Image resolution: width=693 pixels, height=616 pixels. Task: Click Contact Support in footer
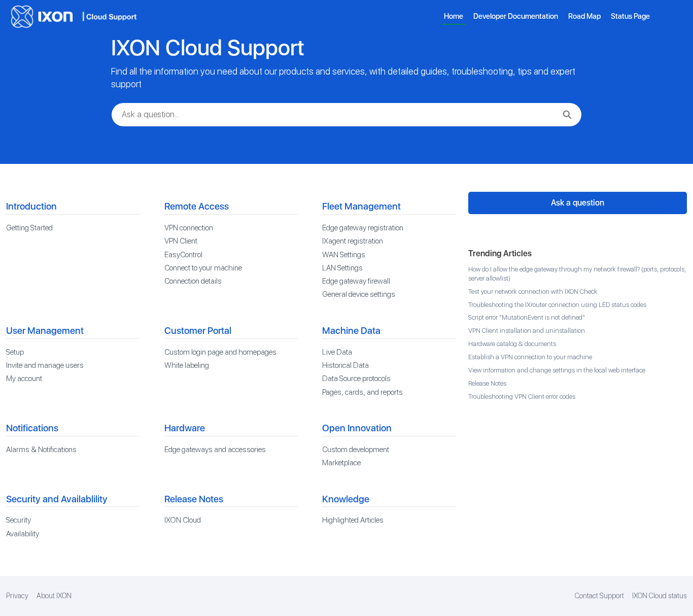tap(599, 596)
